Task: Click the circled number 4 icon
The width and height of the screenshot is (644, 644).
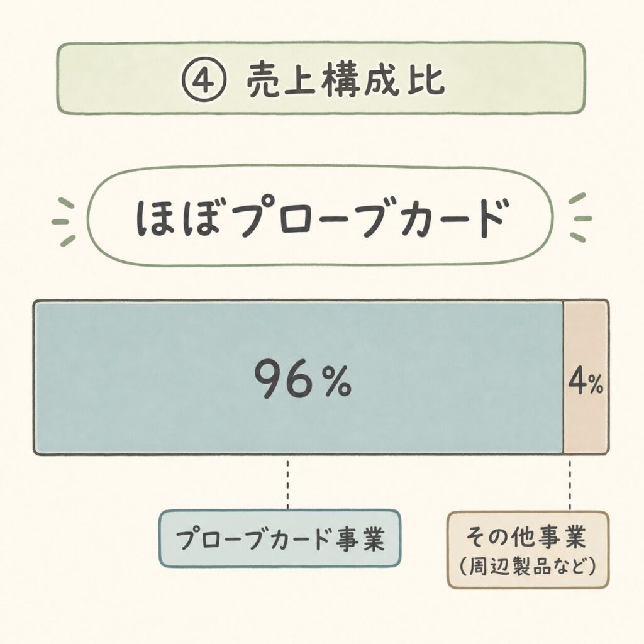Action: [x=204, y=80]
